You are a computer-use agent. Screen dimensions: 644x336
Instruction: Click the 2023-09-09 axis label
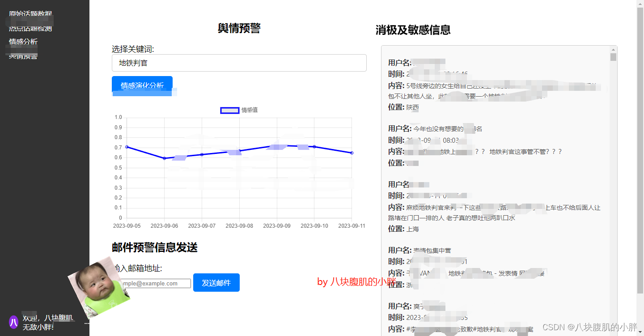pyautogui.click(x=277, y=226)
